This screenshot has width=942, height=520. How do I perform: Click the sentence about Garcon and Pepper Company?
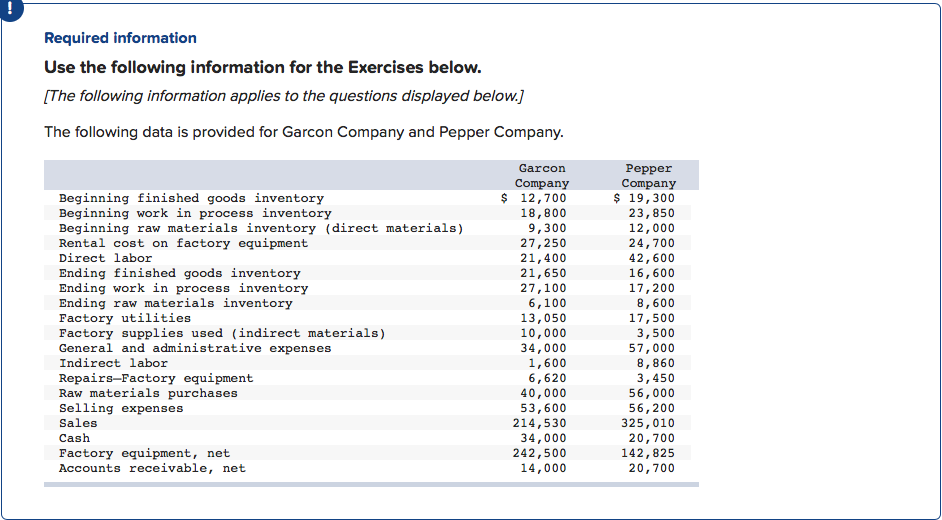tap(304, 132)
